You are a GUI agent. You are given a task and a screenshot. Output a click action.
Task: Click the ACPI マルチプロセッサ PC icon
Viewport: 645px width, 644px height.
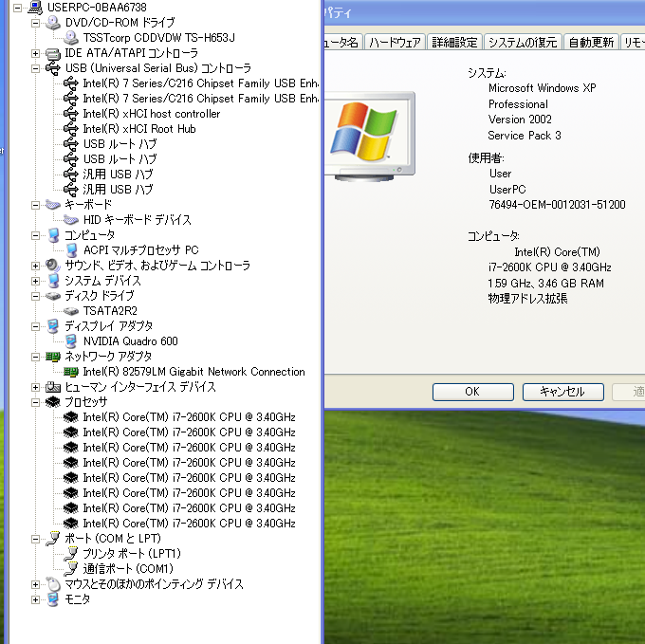point(71,250)
